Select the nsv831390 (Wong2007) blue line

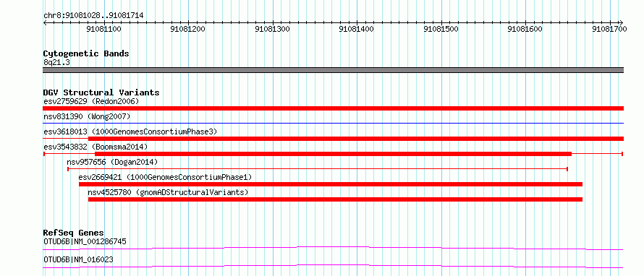point(333,123)
